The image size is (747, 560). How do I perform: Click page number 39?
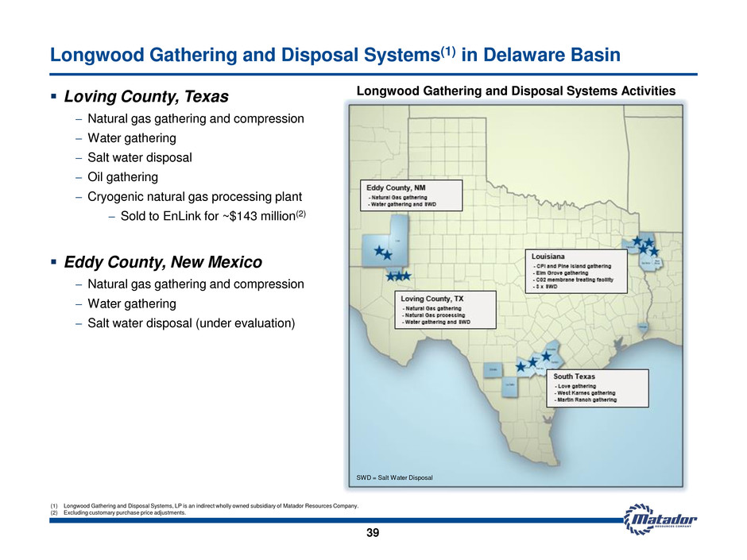(x=373, y=533)
